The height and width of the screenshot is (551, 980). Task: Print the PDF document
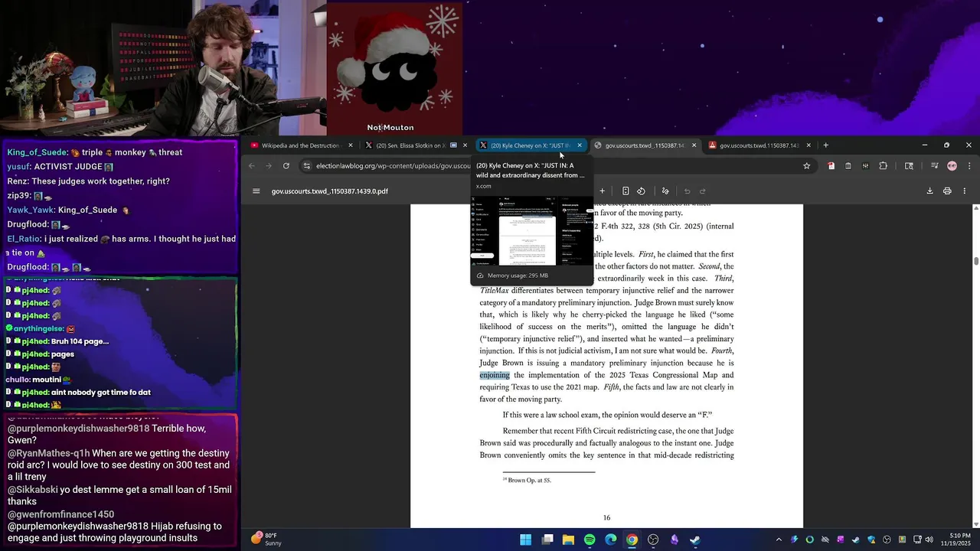[947, 191]
